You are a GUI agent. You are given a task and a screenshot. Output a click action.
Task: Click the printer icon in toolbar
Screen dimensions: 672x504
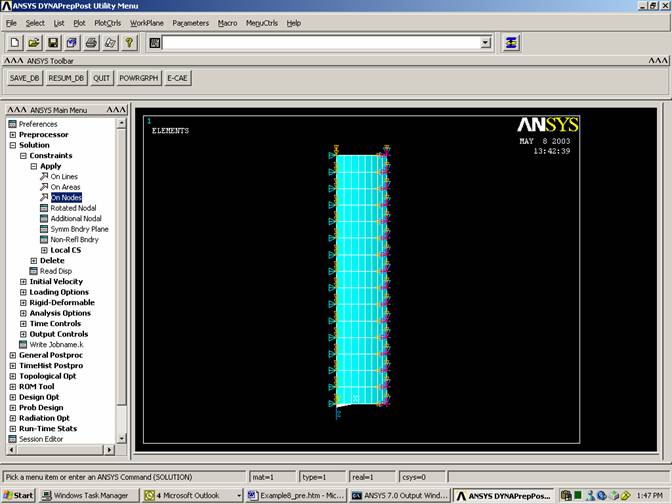90,43
